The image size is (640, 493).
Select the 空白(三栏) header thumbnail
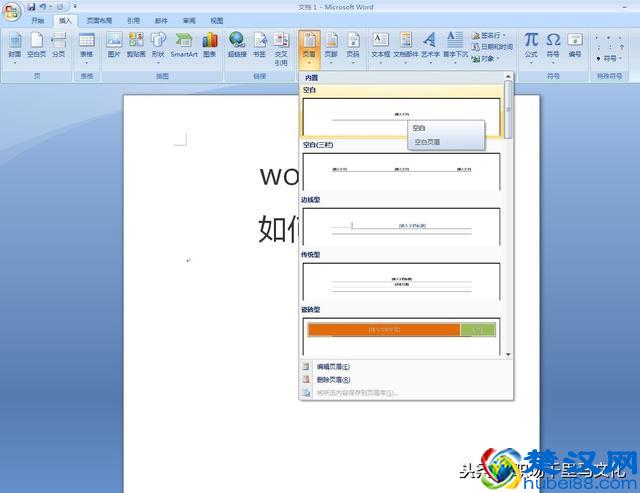[x=401, y=171]
